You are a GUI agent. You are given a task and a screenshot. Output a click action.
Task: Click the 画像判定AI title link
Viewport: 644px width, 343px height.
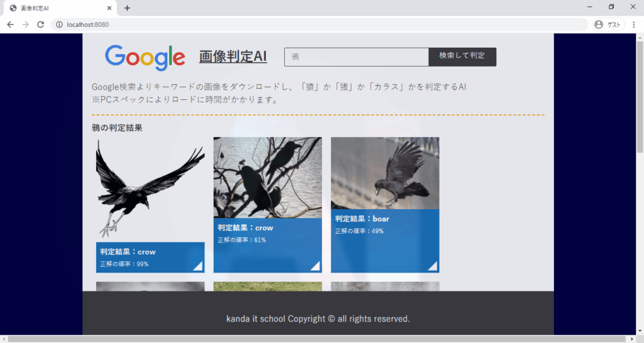pos(233,57)
